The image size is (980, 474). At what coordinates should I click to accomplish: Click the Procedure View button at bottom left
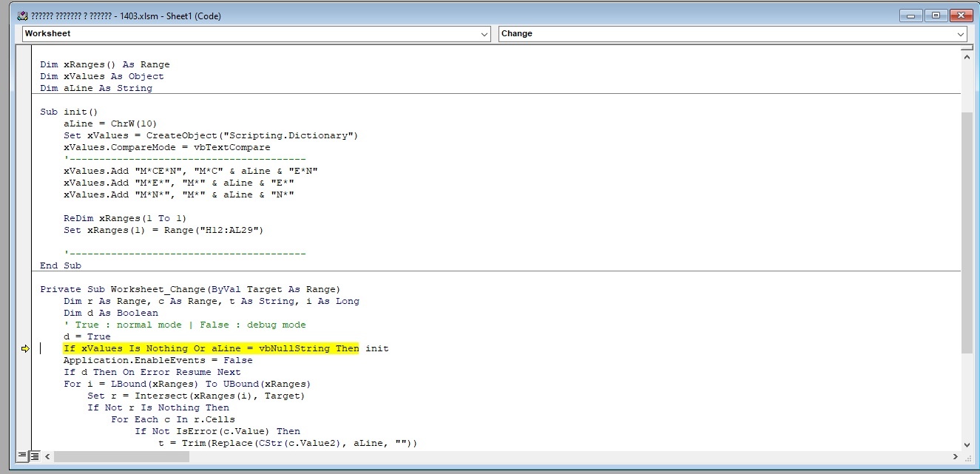coord(22,457)
